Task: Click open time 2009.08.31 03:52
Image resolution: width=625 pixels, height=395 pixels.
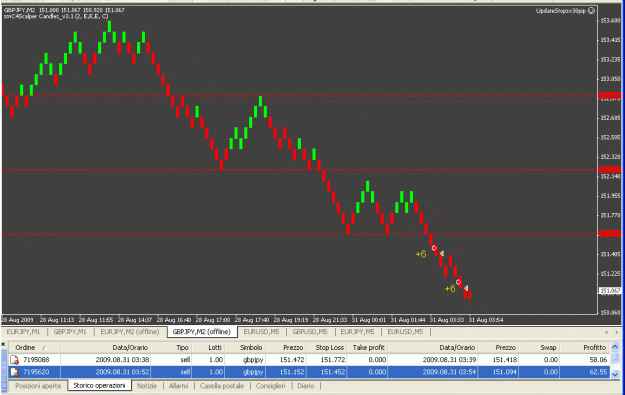Action: tap(122, 372)
